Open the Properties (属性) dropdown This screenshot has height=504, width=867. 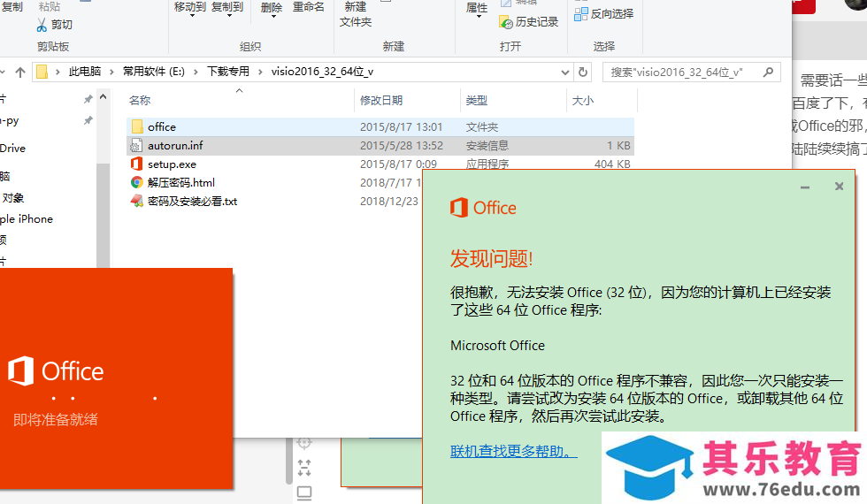click(477, 10)
